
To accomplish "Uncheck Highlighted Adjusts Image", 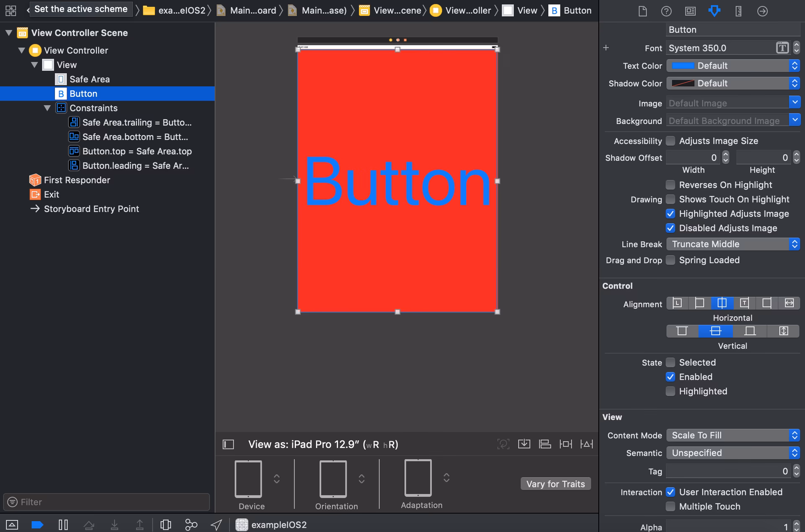I will click(x=670, y=214).
